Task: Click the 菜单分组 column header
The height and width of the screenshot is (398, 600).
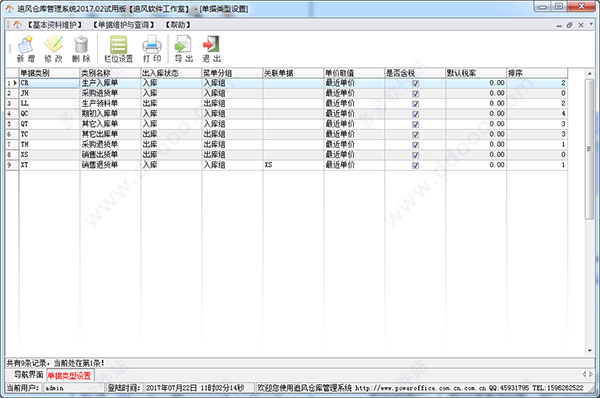Action: point(232,73)
